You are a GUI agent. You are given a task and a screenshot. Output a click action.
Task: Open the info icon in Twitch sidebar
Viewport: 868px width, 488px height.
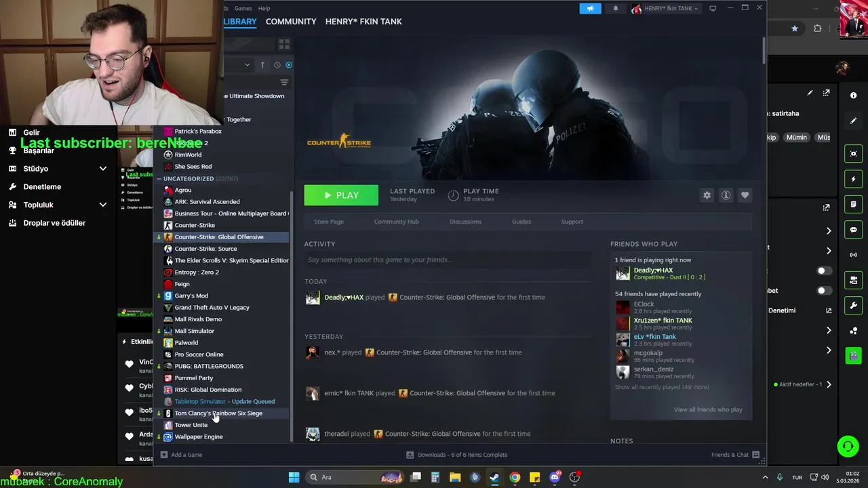(x=853, y=96)
